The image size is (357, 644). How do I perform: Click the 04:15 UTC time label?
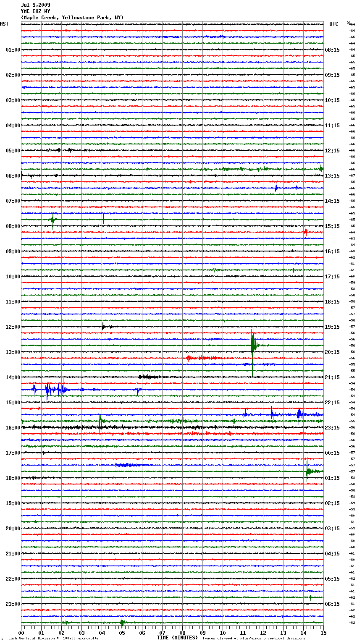coord(332,554)
